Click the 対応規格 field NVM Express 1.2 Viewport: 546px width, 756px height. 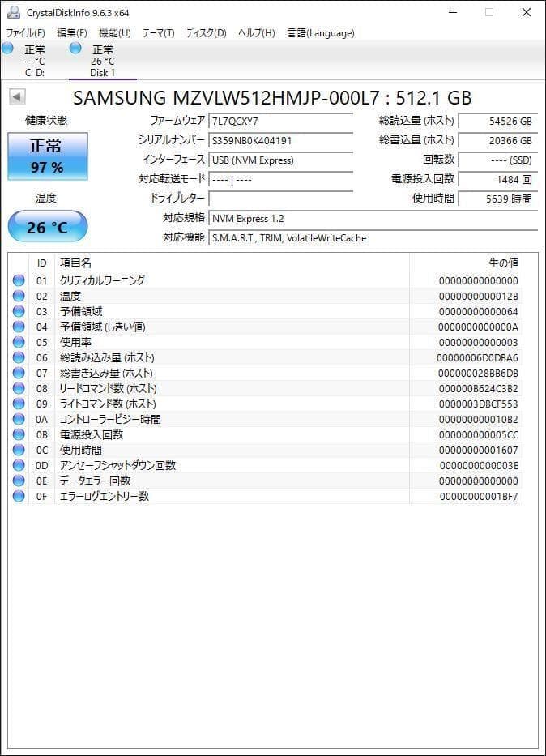[373, 219]
